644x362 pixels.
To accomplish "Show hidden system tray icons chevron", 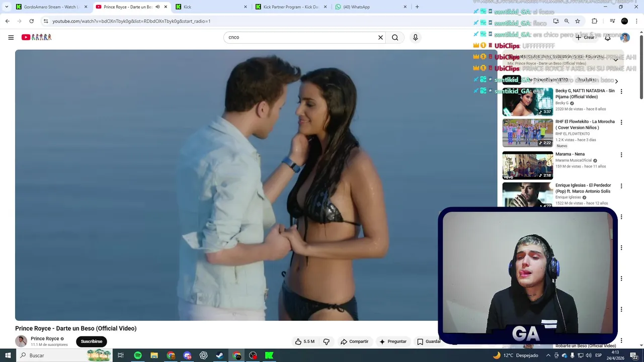I will (548, 355).
